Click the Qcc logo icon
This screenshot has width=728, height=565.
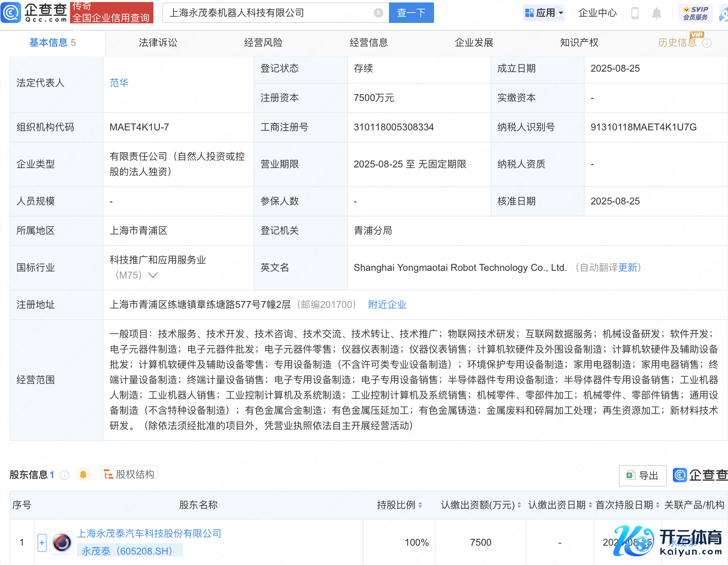tap(11, 12)
